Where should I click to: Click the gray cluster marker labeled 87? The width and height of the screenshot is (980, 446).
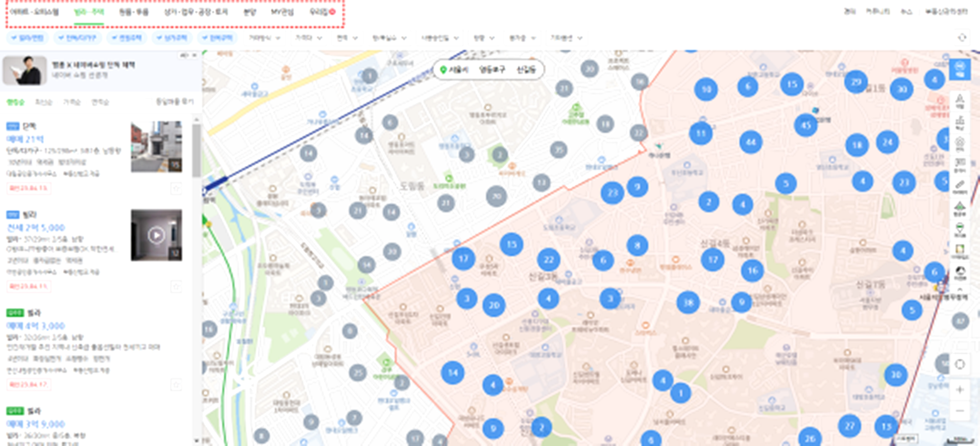pyautogui.click(x=961, y=321)
